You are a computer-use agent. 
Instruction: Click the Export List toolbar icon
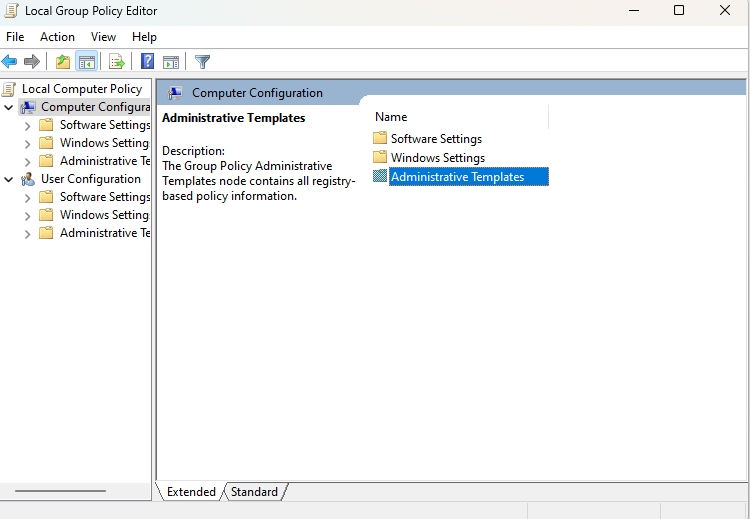(117, 62)
